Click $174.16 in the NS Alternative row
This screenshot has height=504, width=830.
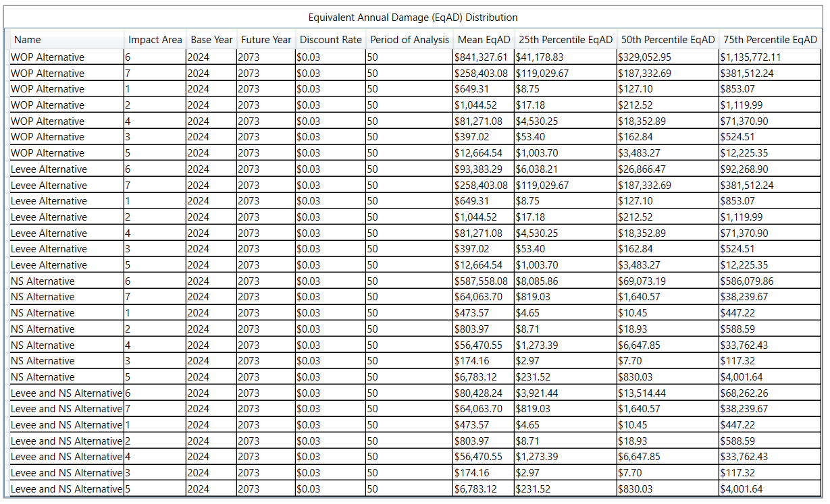(484, 361)
